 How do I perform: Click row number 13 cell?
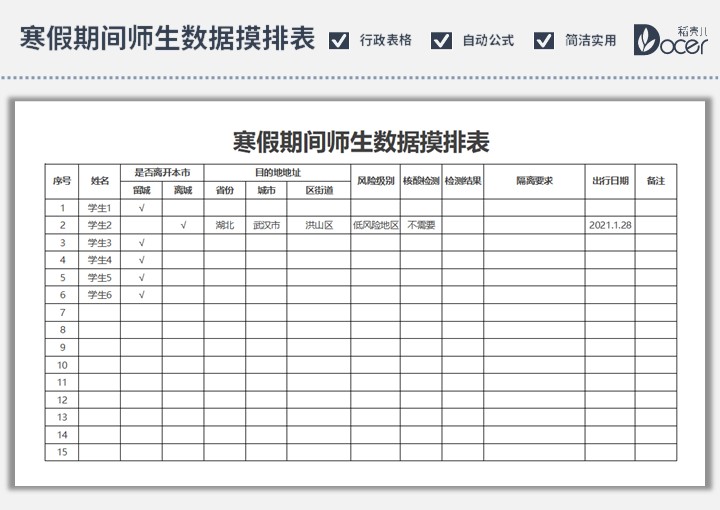pyautogui.click(x=62, y=417)
